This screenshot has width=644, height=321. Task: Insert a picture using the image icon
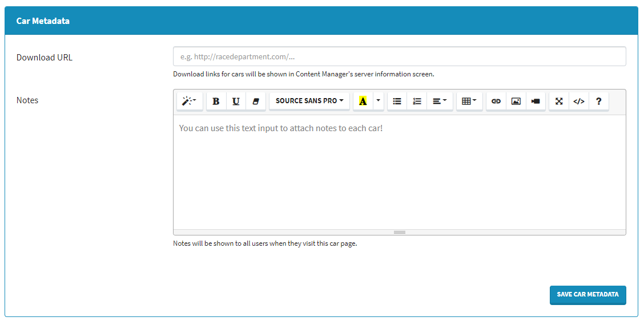[x=516, y=101]
